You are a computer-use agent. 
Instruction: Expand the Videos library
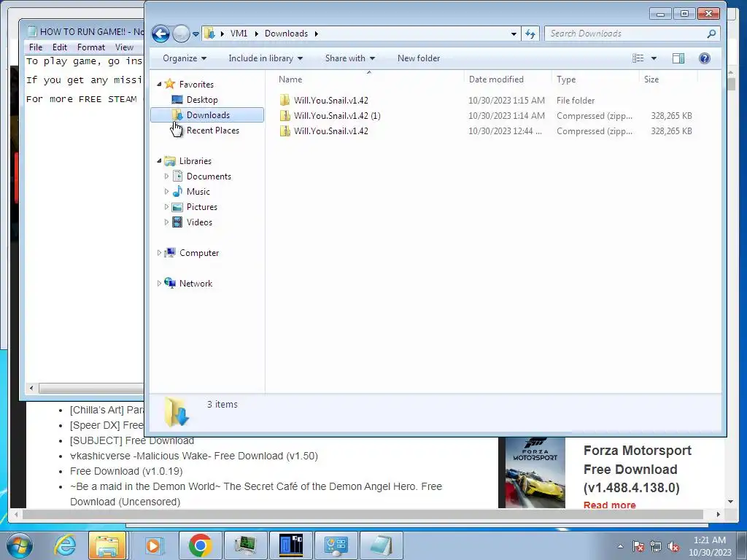point(166,222)
